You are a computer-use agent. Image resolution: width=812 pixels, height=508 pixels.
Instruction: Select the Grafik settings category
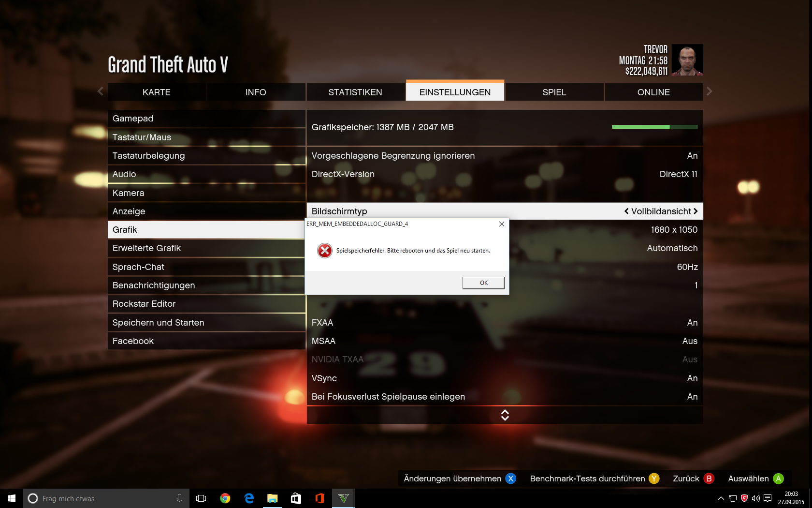click(x=206, y=230)
